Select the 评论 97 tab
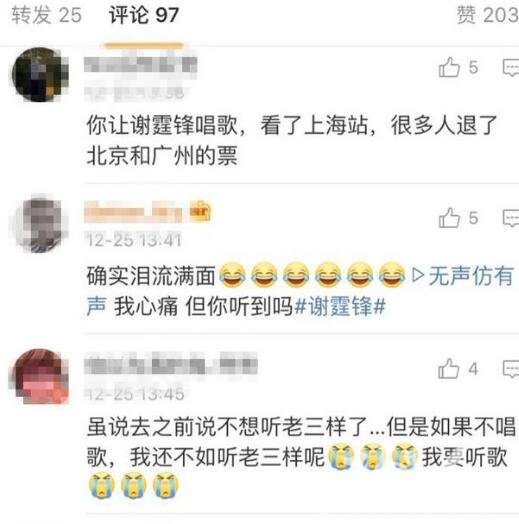This screenshot has width=519, height=524. tap(144, 15)
